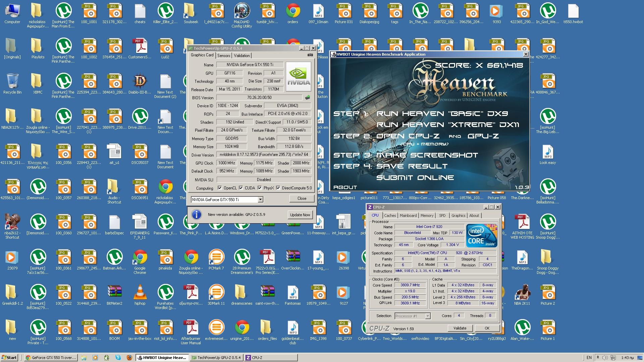Select the BitMeter2 archive icon
Image resolution: width=644 pixels, height=362 pixels.
pos(114,295)
